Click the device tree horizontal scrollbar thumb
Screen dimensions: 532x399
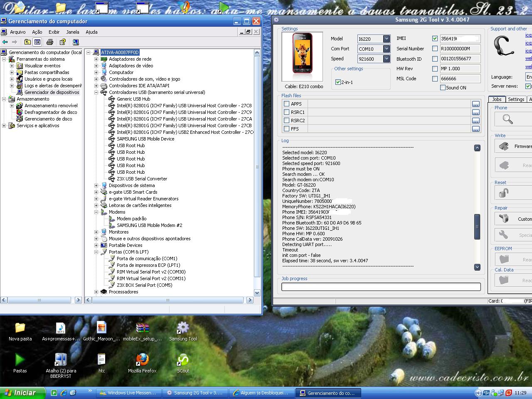[168, 300]
